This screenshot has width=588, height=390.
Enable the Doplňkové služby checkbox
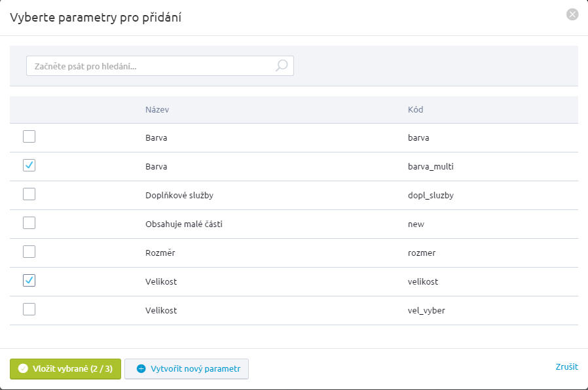coord(29,194)
